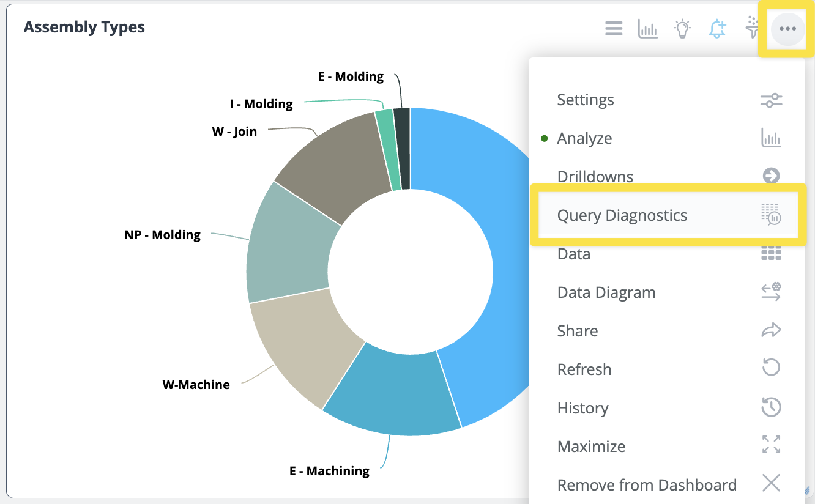Open Data Diagram from the menu
Screen dimensions: 815x504
click(x=606, y=292)
